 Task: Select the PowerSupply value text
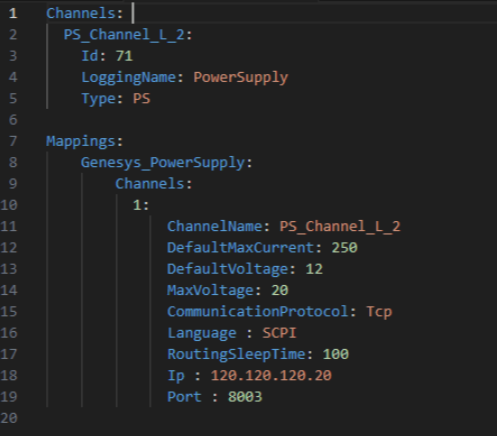click(x=241, y=78)
